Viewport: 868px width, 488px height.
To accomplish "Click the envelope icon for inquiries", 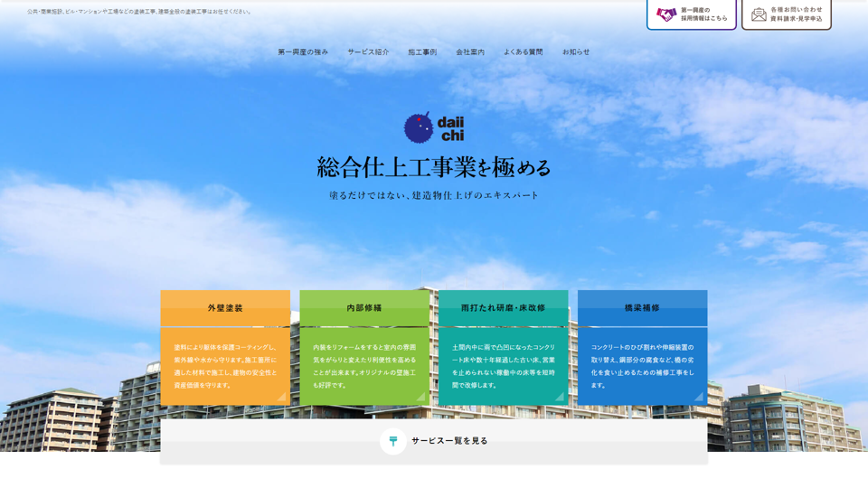I will [x=759, y=14].
